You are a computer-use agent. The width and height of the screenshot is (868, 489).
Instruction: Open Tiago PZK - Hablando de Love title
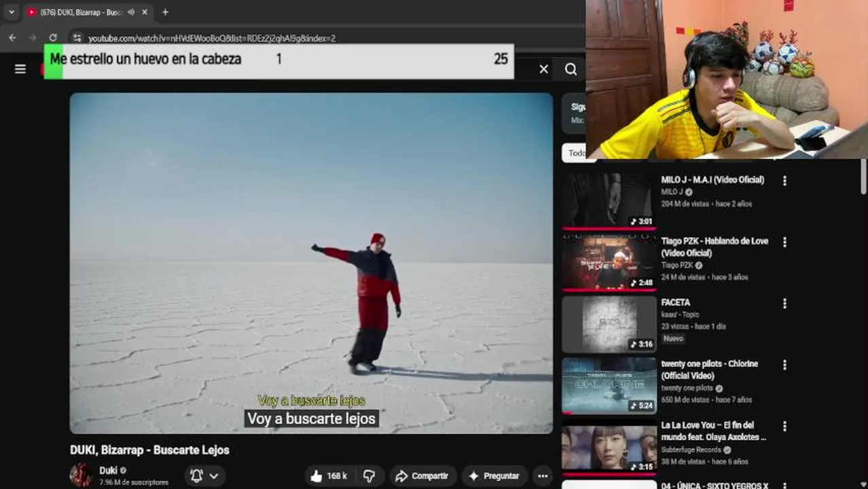point(715,247)
